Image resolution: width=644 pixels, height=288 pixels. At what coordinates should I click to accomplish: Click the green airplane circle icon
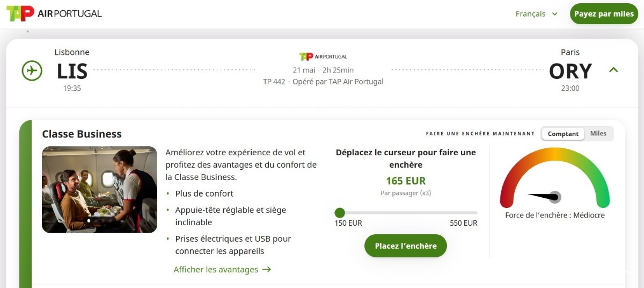[x=32, y=70]
